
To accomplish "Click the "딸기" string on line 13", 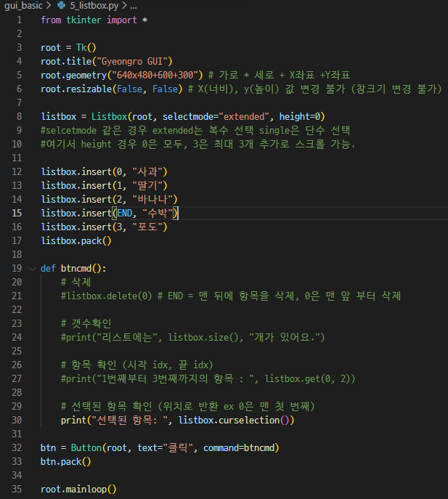I will tap(147, 185).
